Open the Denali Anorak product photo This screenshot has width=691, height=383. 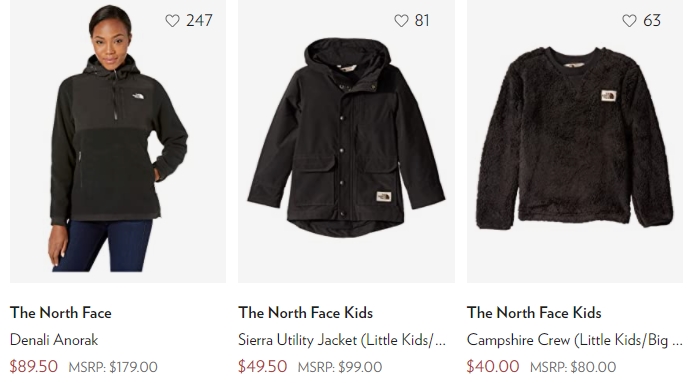118,141
